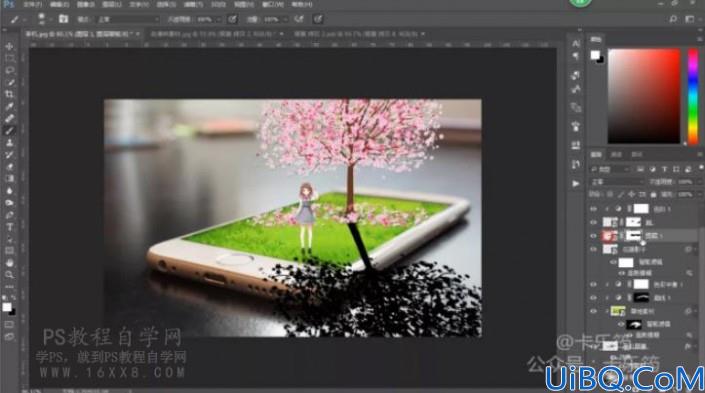Select the Blur tool

9,191
